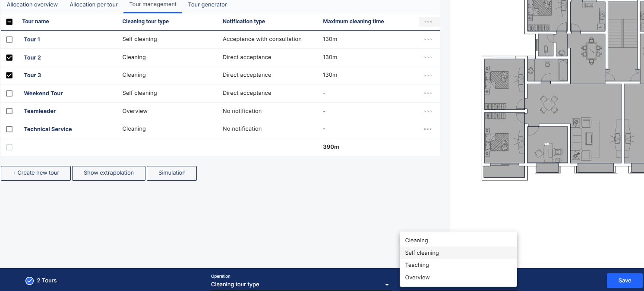The image size is (644, 291).
Task: Open the Weekend Tour row options menu
Action: (427, 94)
